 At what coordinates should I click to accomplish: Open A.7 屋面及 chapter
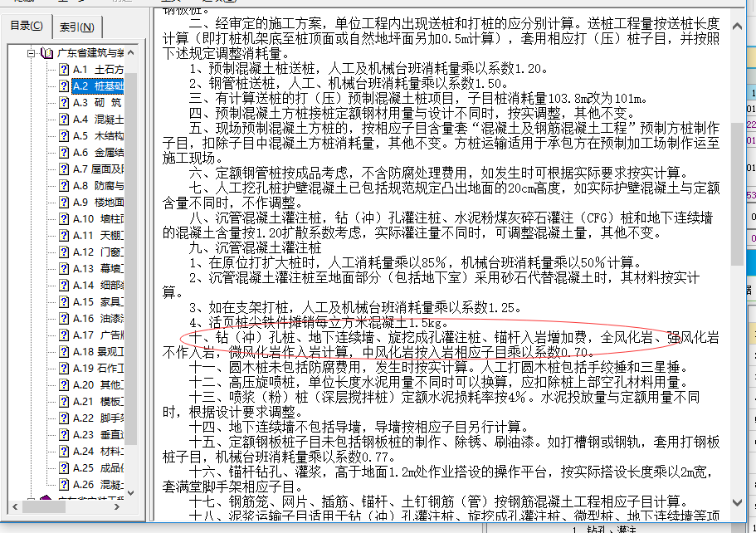coord(98,169)
